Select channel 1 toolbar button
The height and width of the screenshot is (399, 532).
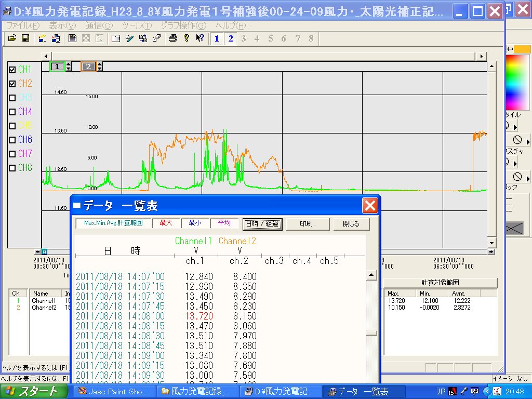[217, 38]
